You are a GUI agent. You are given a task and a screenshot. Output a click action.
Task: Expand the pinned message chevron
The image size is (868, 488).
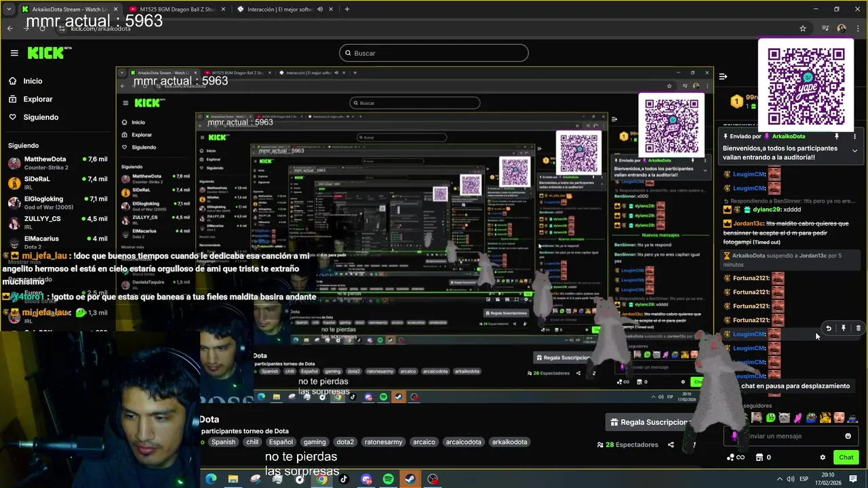coord(854,151)
